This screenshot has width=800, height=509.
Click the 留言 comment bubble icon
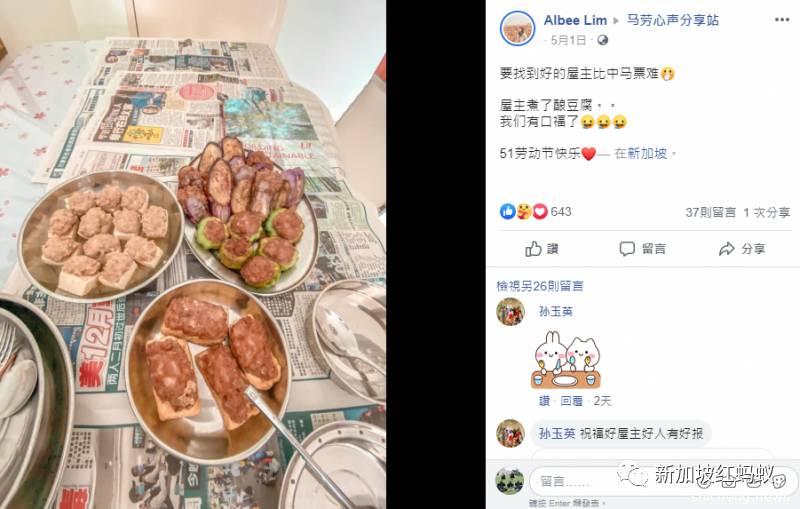(627, 249)
